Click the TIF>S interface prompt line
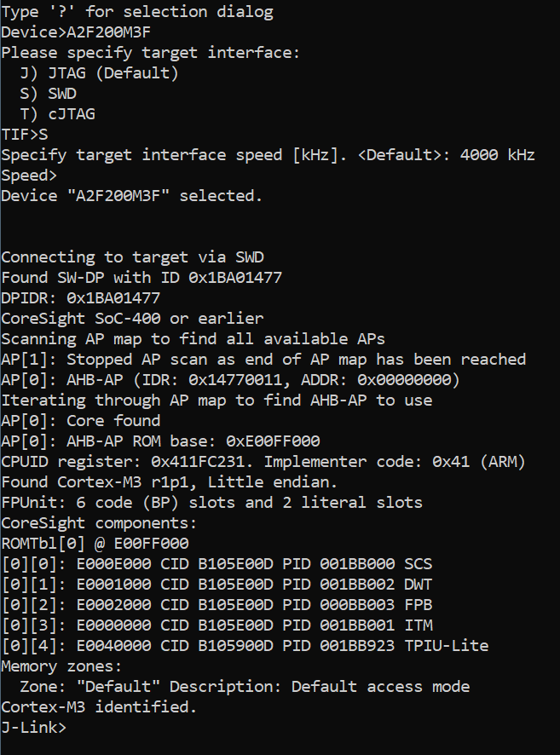Viewport: 560px width, 755px height. point(25,135)
